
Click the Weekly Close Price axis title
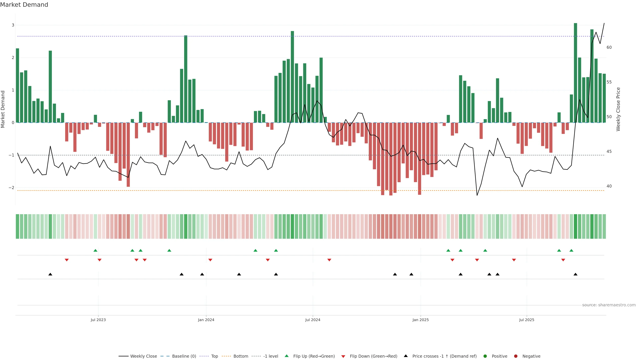click(618, 109)
